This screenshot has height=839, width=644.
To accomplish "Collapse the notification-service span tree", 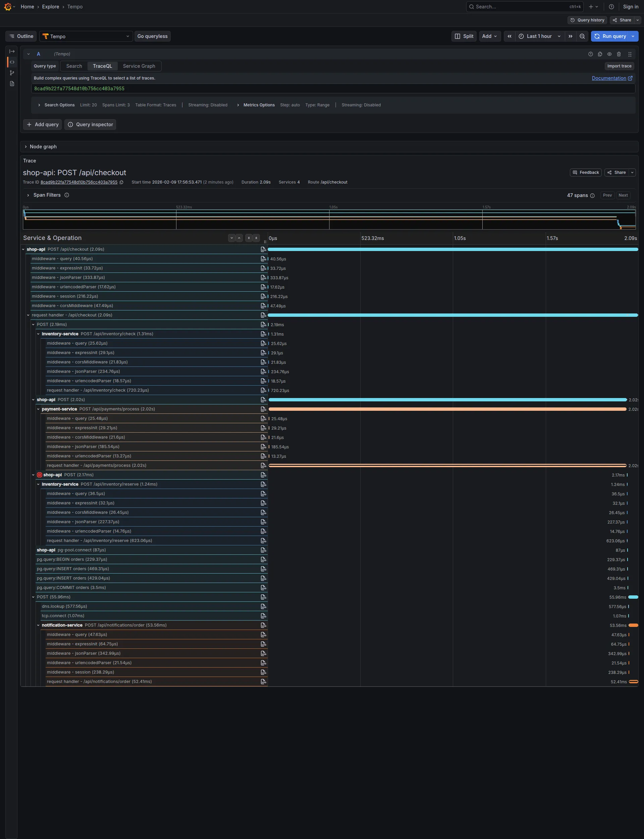I will point(38,625).
